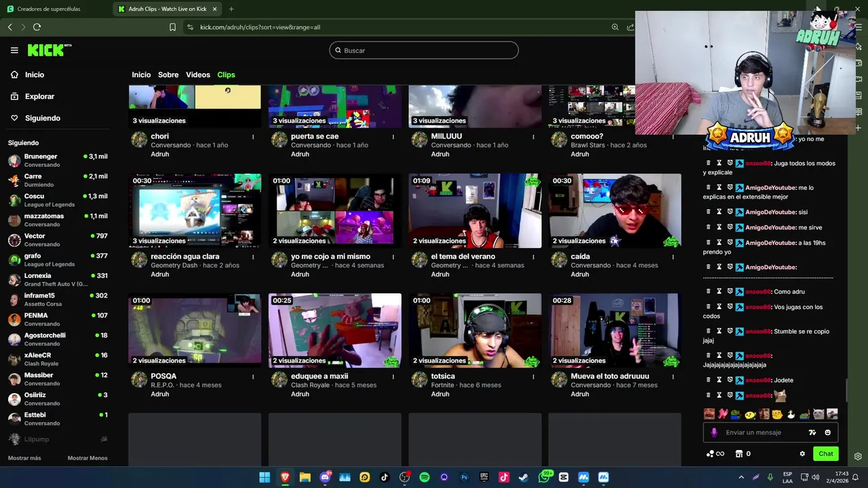The width and height of the screenshot is (868, 488).
Task: Open options for el tema del verano
Action: pos(533,257)
